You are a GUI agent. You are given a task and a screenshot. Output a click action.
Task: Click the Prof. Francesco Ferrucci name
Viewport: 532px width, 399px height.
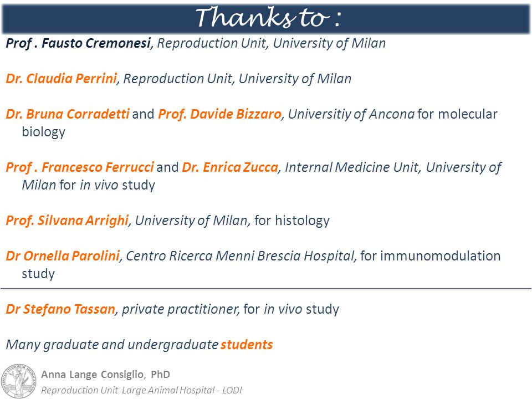coord(80,167)
